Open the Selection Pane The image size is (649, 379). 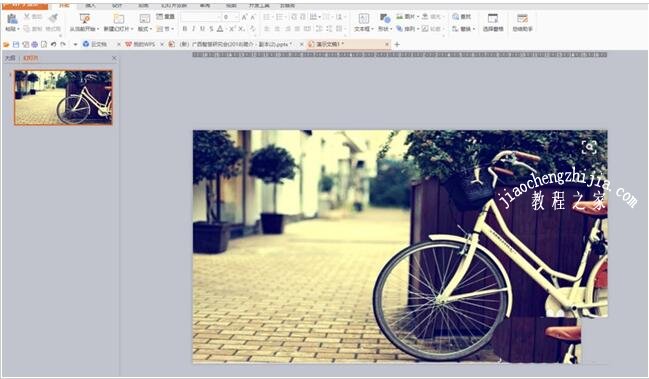[x=493, y=22]
